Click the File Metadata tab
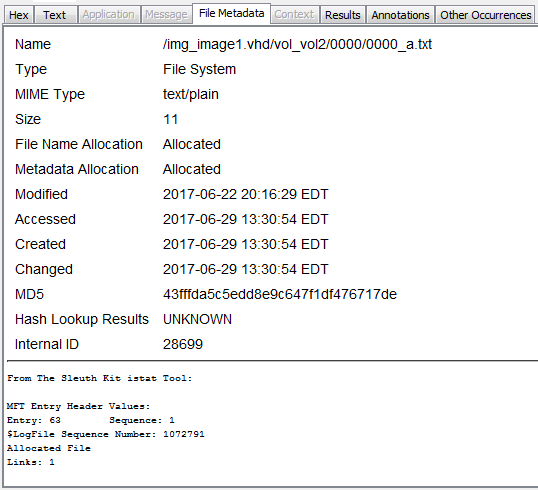Image resolution: width=538 pixels, height=490 pixels. (232, 13)
